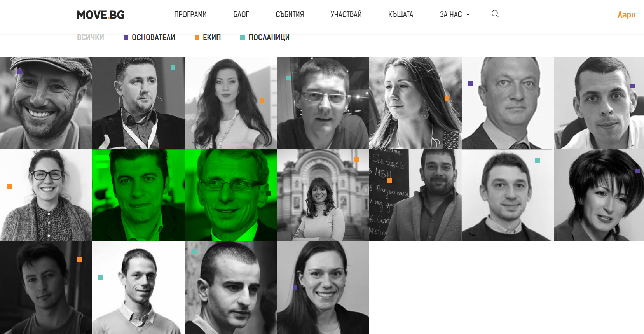
Task: Expand the ЗА НАС dropdown menu
Action: (x=455, y=14)
